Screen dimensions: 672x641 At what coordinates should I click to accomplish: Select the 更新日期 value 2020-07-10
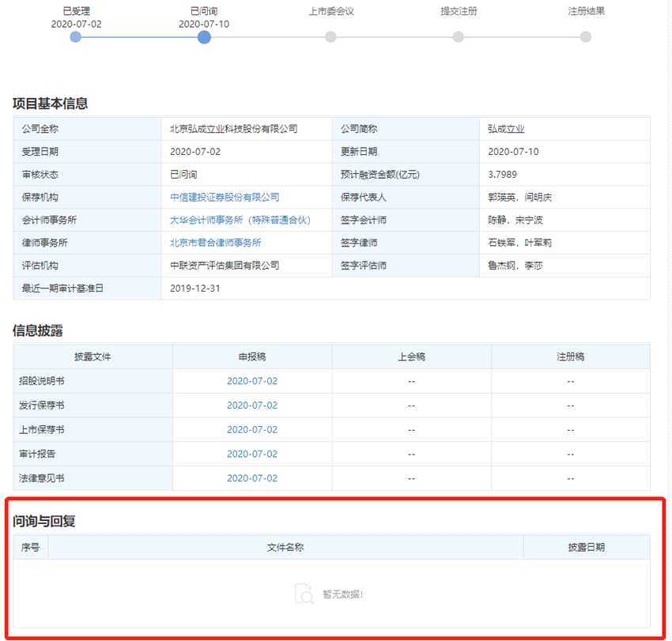[513, 152]
